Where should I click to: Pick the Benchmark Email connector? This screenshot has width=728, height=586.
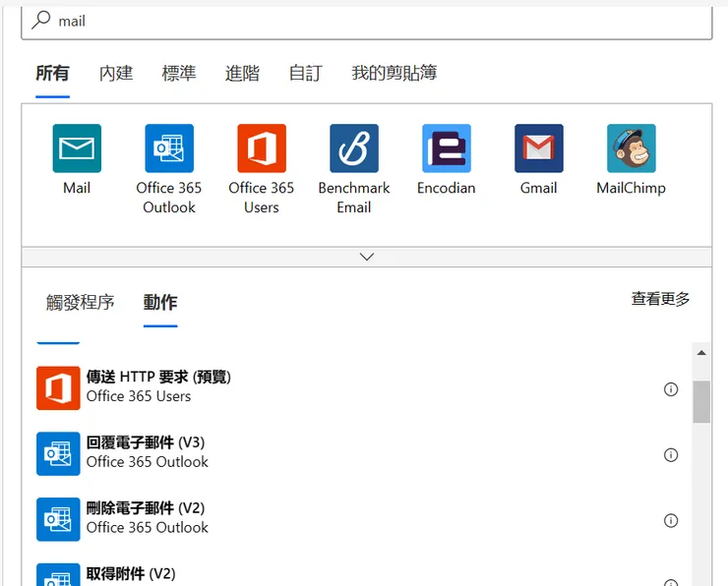coord(354,148)
